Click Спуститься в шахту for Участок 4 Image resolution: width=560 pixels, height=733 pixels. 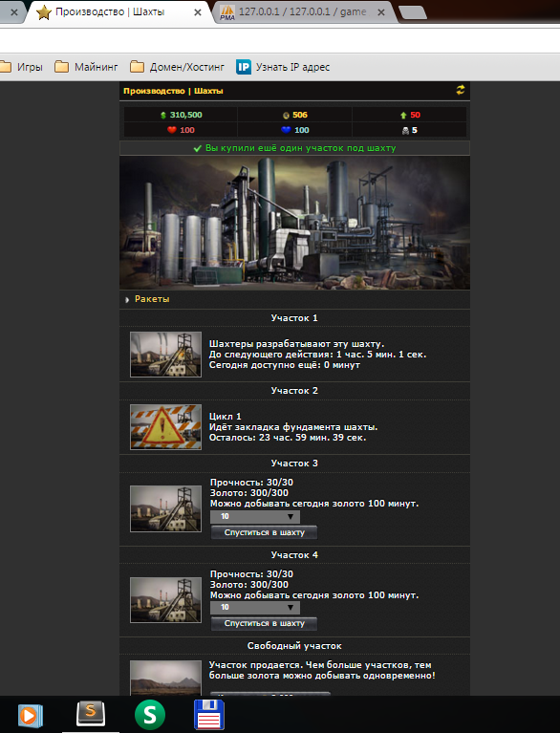(264, 623)
